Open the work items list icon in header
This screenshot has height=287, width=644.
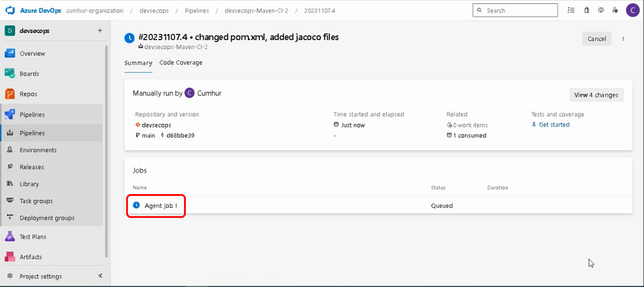coord(571,10)
